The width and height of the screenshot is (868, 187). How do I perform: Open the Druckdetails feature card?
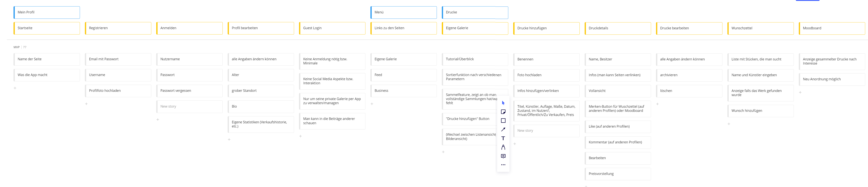(x=618, y=28)
